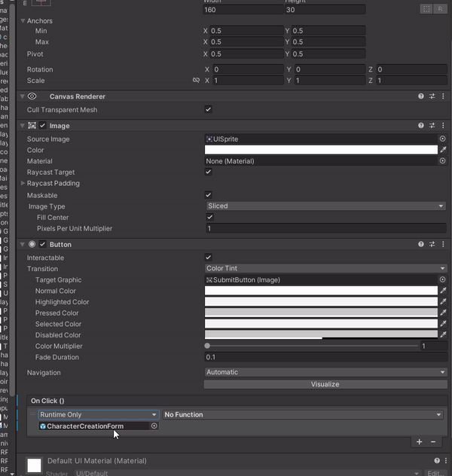The image size is (452, 476).
Task: Click Source Image object picker circle
Action: [443, 139]
